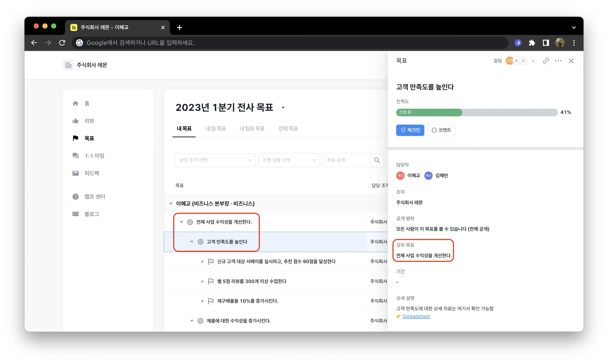The image size is (608, 364).
Task: Copy link with the chain icon
Action: (x=546, y=61)
